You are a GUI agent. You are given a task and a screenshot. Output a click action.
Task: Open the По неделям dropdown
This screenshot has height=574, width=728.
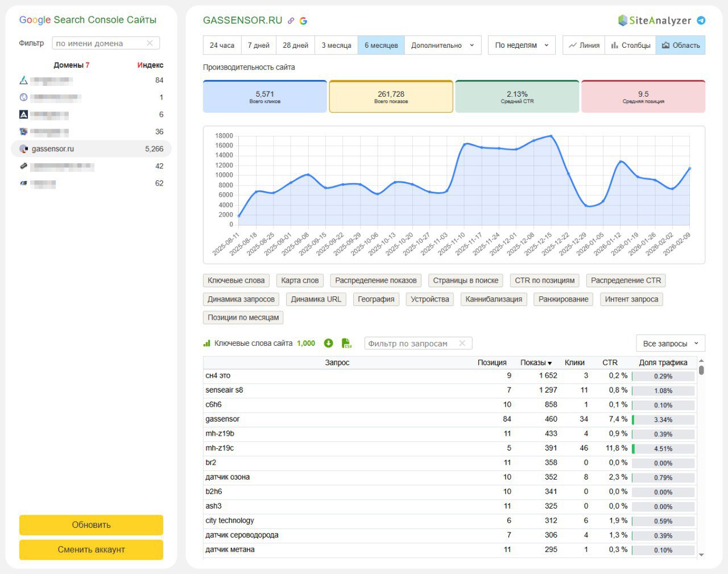click(520, 45)
